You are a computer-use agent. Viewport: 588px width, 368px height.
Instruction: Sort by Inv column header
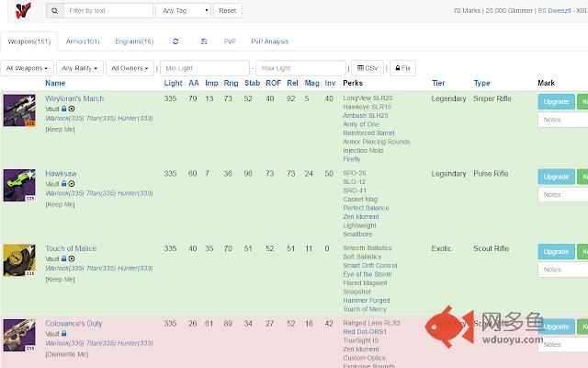point(330,83)
